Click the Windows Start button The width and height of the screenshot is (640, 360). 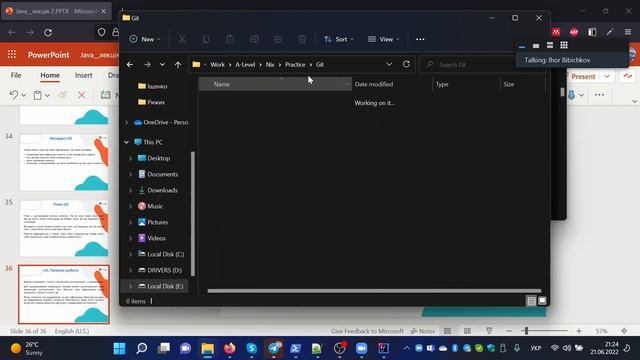[120, 348]
